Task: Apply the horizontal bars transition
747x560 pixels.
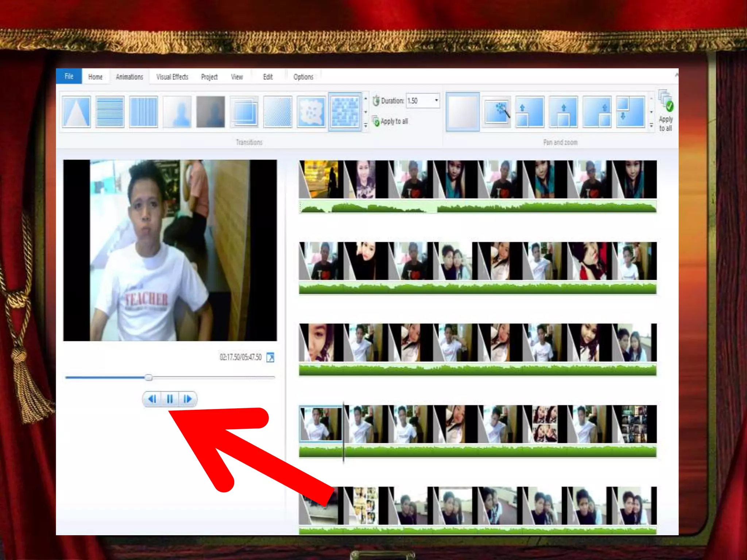Action: click(x=110, y=112)
